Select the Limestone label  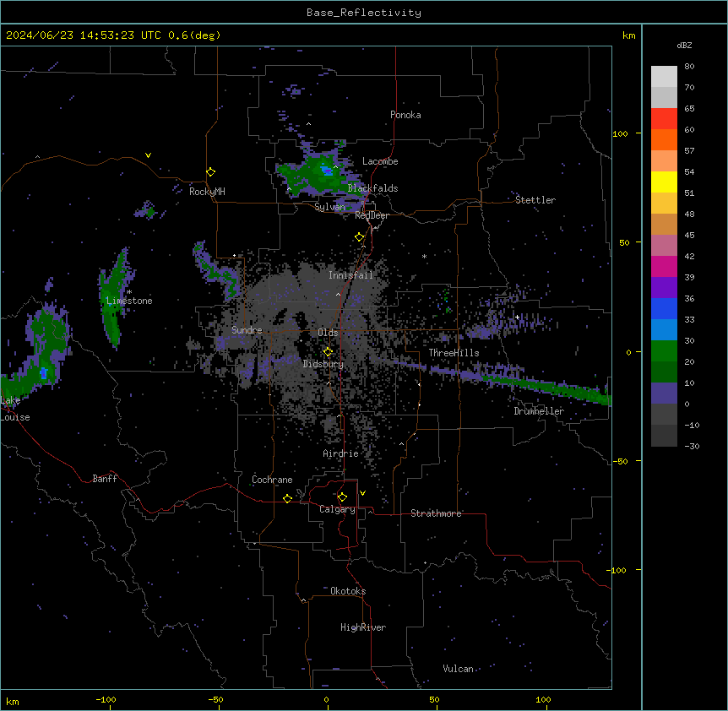129,301
